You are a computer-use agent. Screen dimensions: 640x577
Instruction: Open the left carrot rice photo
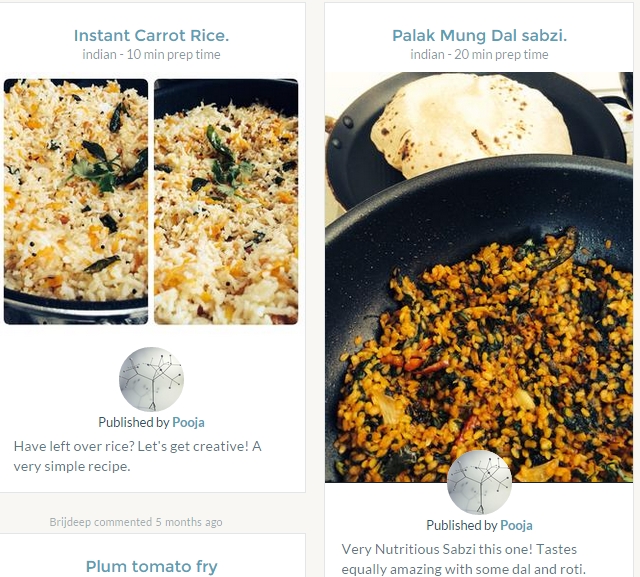pos(76,201)
